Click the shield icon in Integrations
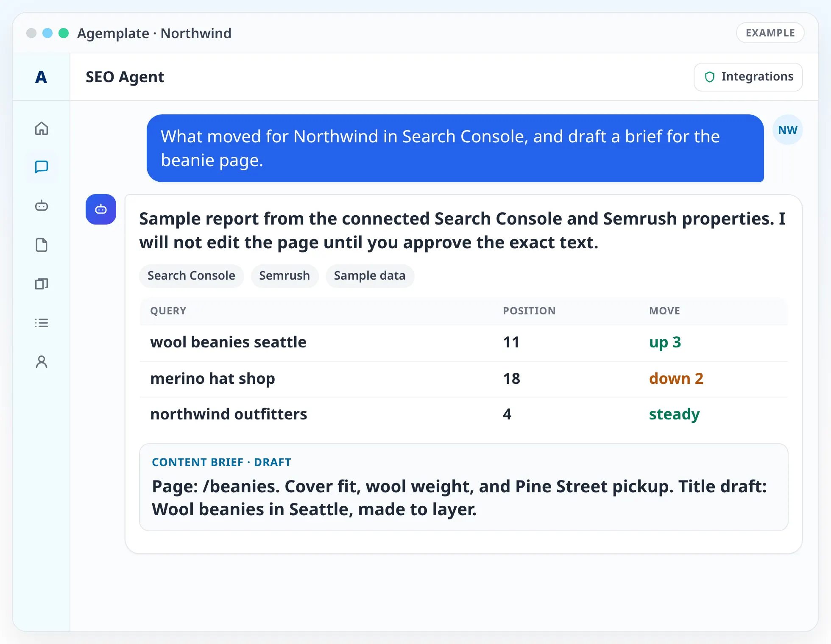This screenshot has height=644, width=831. (710, 77)
